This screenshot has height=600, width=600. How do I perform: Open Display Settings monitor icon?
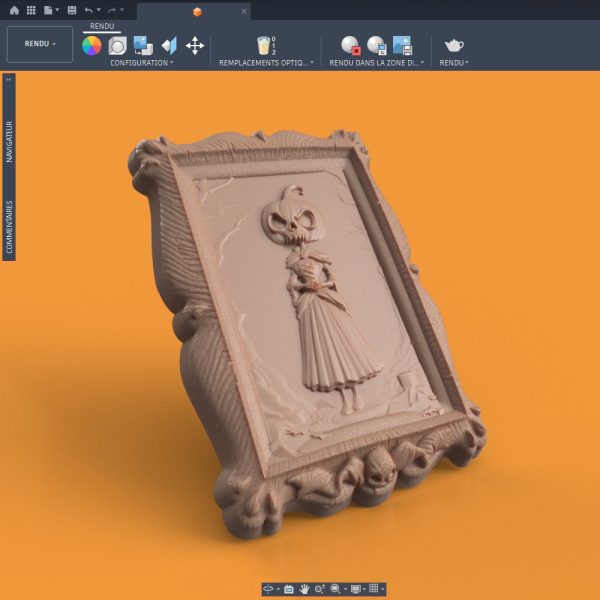[356, 589]
